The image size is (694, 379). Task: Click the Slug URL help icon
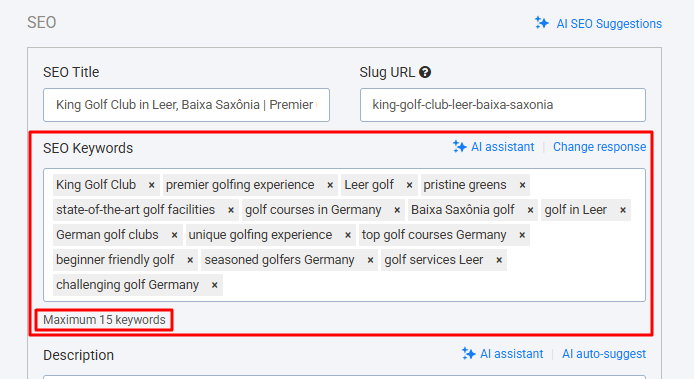[x=425, y=72]
